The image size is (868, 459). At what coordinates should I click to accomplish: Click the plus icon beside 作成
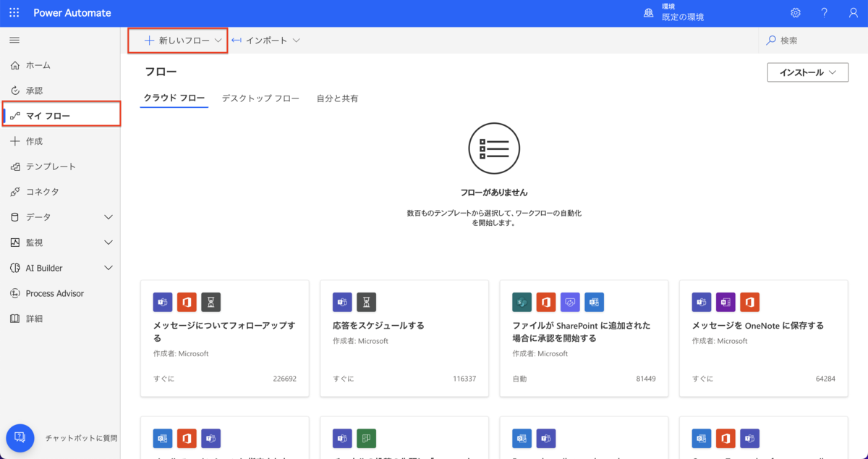[x=15, y=141]
